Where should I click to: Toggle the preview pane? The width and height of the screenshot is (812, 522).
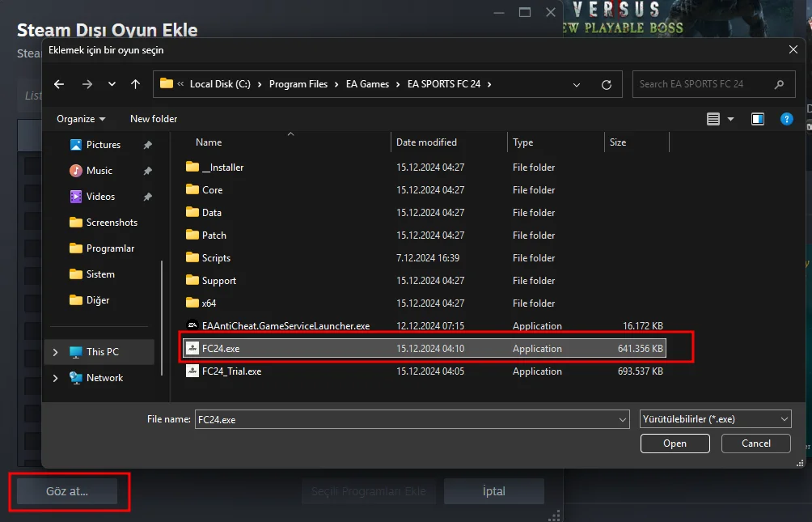pos(758,119)
